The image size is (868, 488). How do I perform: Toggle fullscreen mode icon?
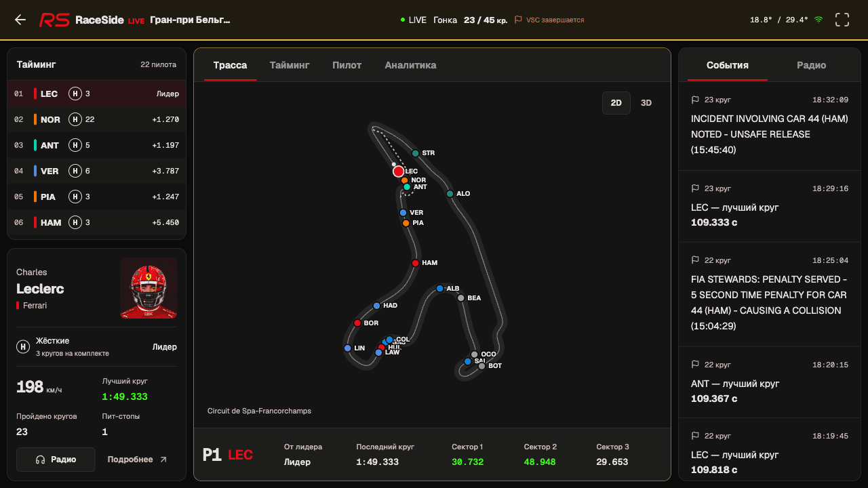(842, 20)
